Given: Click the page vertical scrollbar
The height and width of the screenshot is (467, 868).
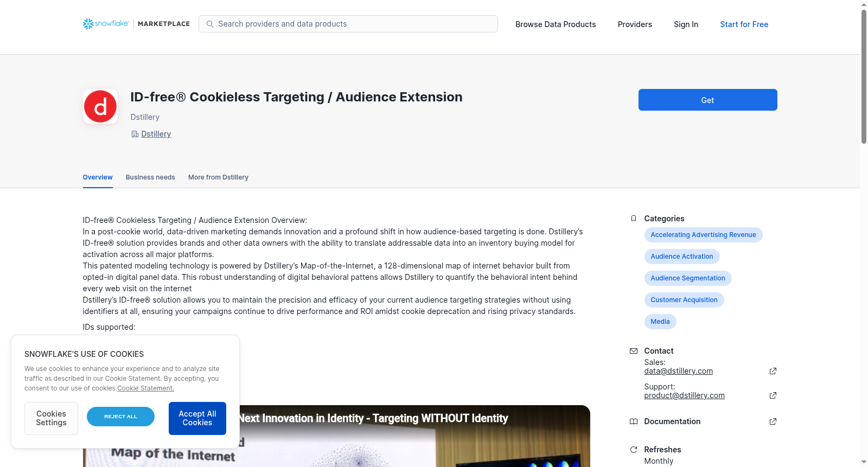Looking at the screenshot, I should tap(864, 76).
